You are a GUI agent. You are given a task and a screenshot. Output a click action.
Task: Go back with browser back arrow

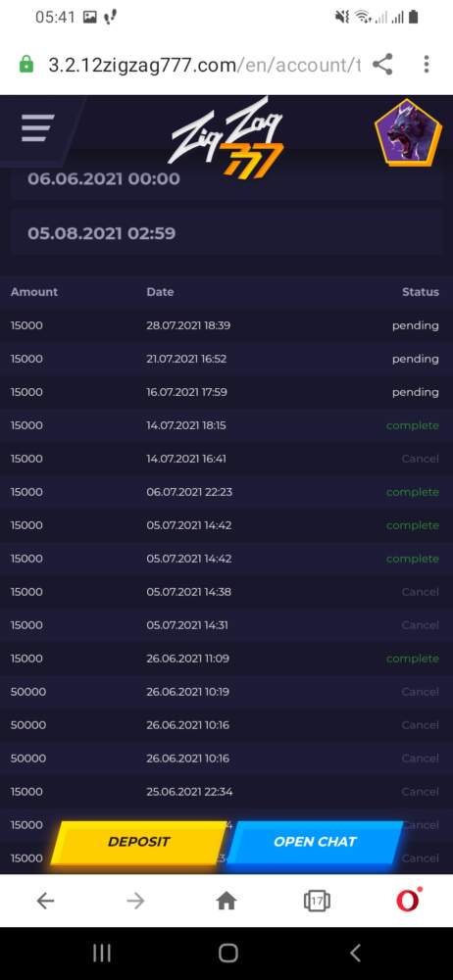click(x=45, y=901)
